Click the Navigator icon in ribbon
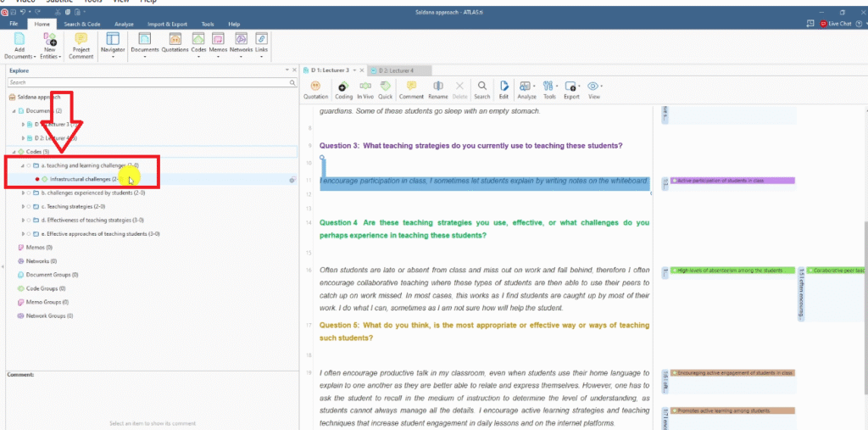 point(112,44)
